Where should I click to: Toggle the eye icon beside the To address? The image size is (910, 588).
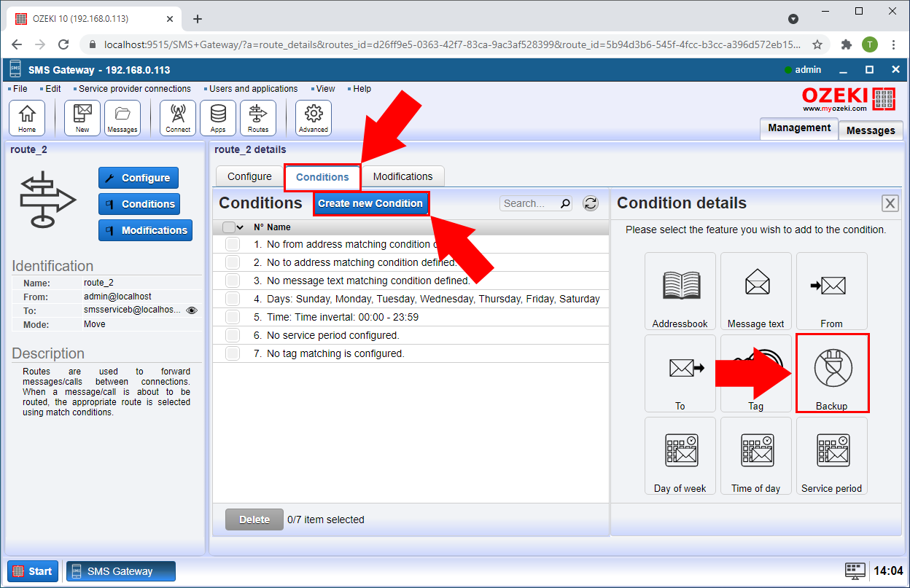(x=192, y=310)
